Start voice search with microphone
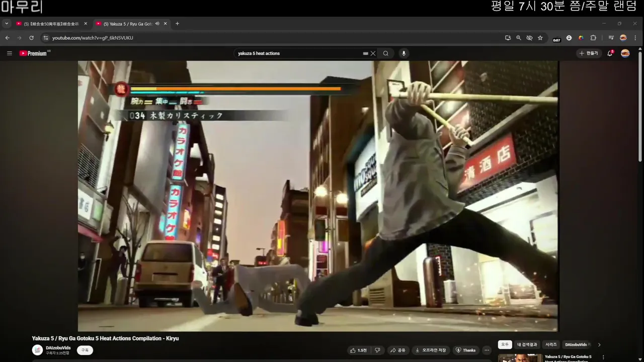Image resolution: width=644 pixels, height=362 pixels. [x=403, y=53]
